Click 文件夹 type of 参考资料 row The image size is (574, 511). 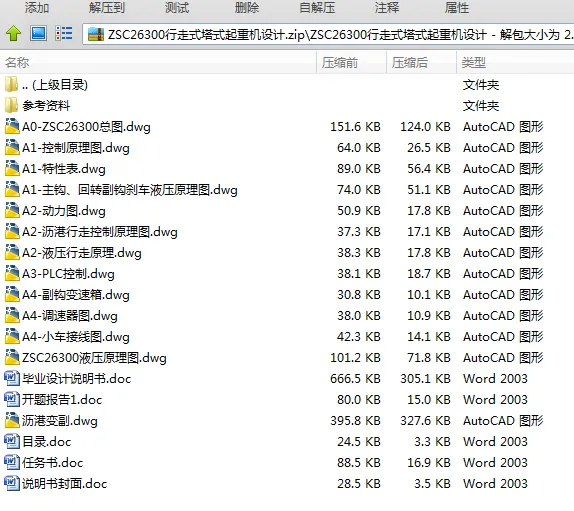coord(481,106)
